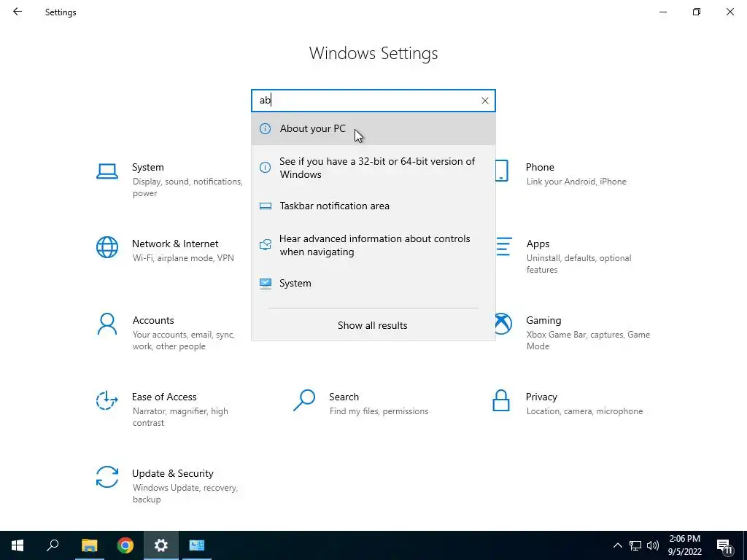This screenshot has height=560, width=747.
Task: Click the Gaming Xbox icon
Action: pyautogui.click(x=503, y=324)
